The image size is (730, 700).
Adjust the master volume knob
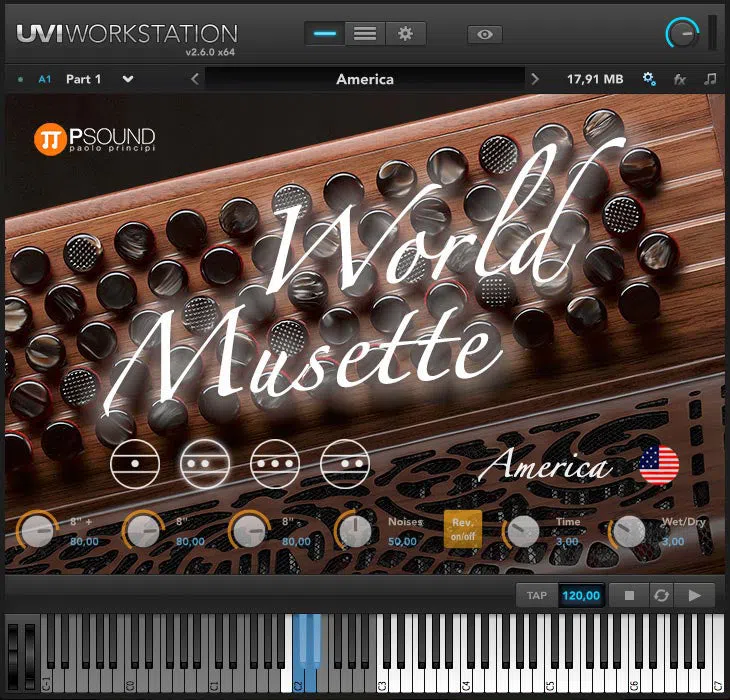(x=683, y=33)
